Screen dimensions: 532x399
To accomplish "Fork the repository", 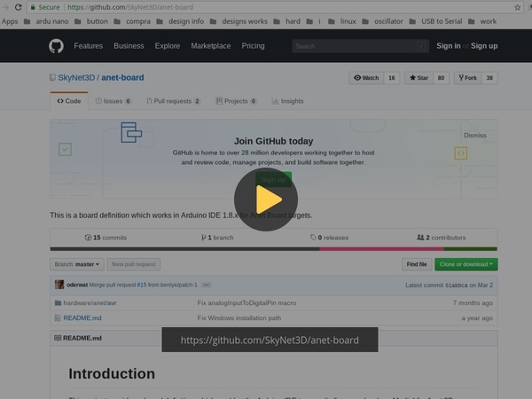I will pyautogui.click(x=468, y=78).
